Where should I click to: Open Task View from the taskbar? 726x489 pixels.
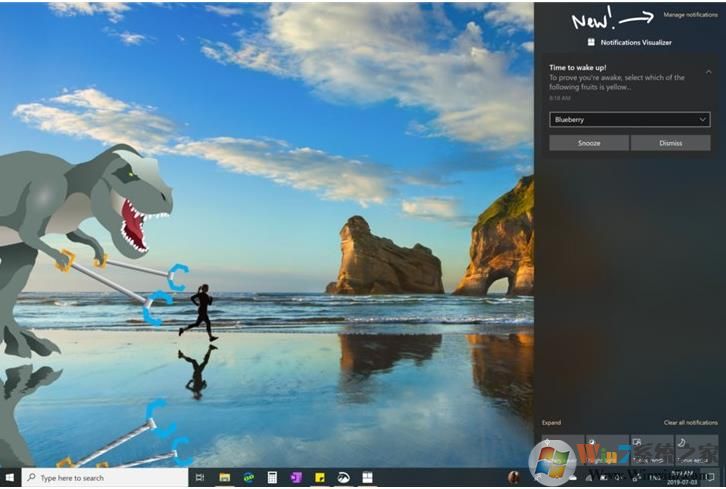[x=200, y=477]
